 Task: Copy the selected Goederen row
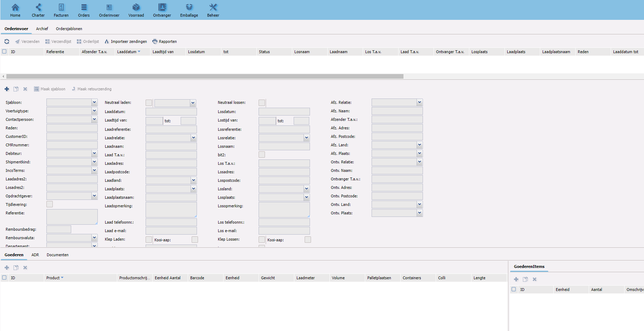(x=16, y=268)
